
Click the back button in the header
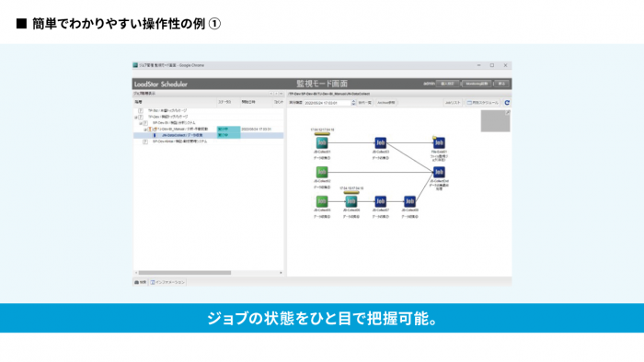[502, 84]
